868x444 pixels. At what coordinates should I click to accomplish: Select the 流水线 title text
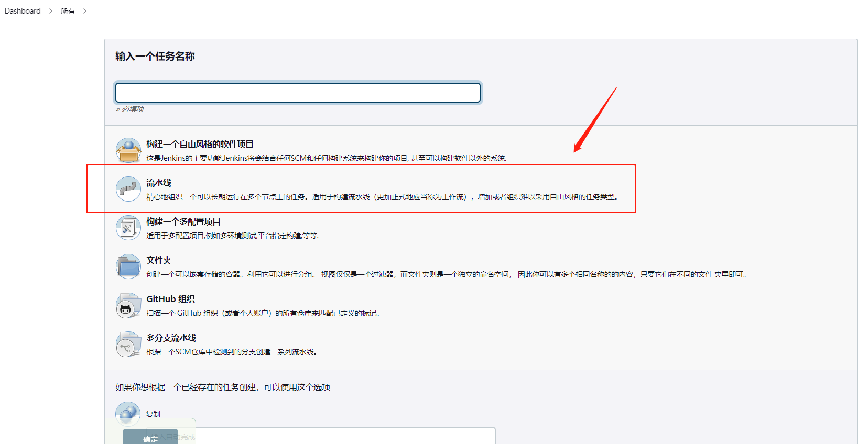159,183
